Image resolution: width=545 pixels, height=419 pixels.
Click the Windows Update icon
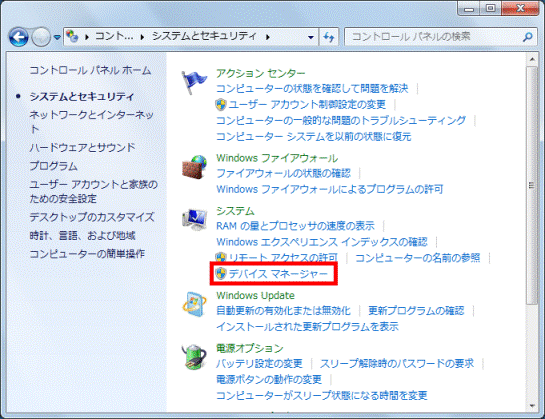point(194,305)
